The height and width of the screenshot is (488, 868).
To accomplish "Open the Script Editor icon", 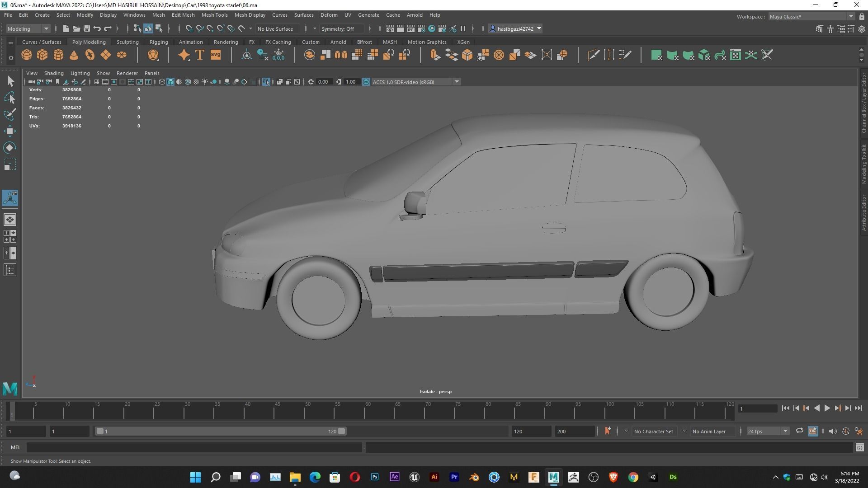I will 859,447.
